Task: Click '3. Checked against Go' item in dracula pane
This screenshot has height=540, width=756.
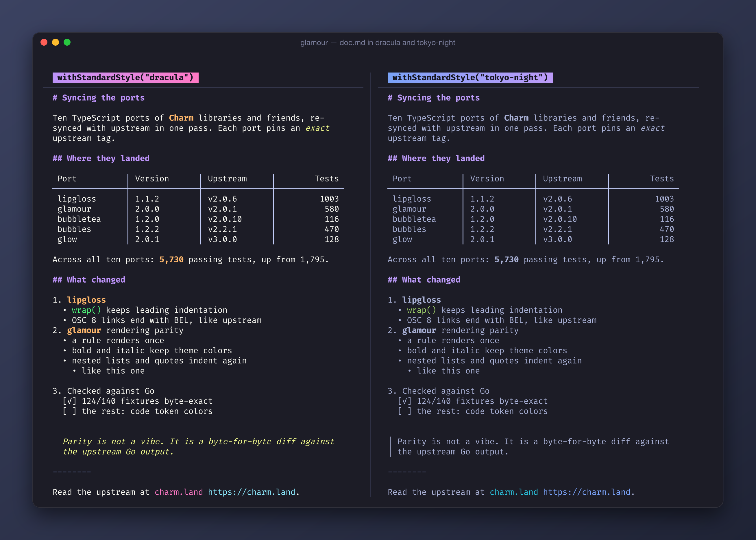Action: click(x=103, y=391)
